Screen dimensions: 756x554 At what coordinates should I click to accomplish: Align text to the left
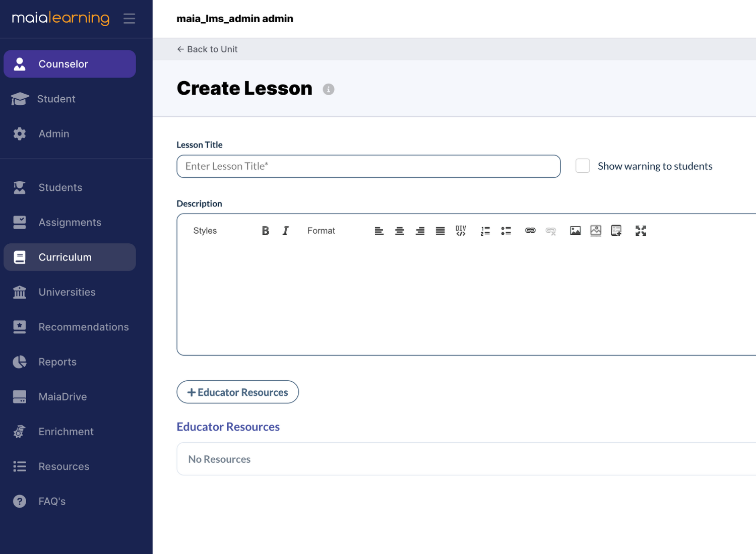(379, 231)
